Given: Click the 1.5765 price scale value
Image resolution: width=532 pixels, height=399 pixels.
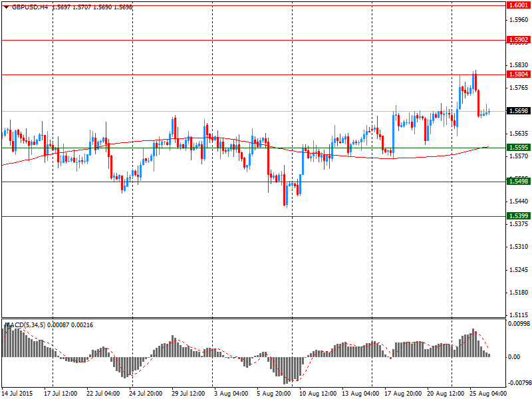Looking at the screenshot, I should [519, 88].
